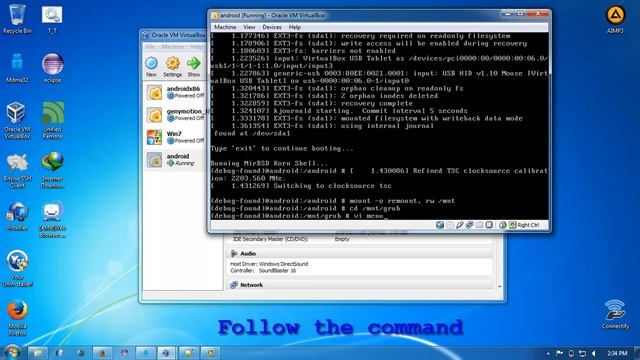
Task: Select the androidx86 virtual machine
Action: click(175, 92)
